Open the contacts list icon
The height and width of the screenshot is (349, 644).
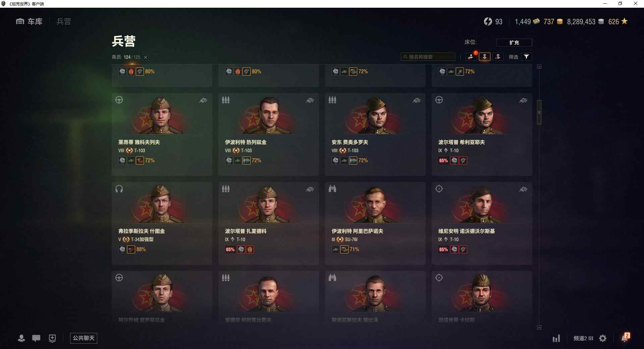[21, 338]
